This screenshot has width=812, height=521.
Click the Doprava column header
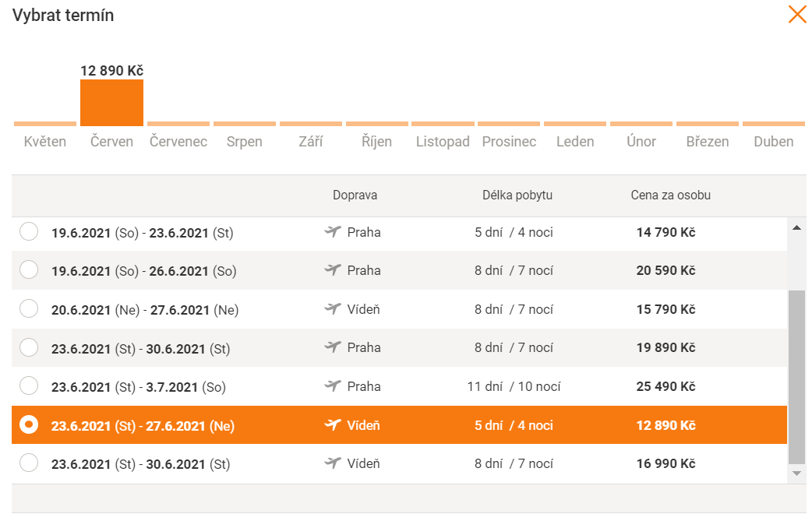(x=355, y=195)
